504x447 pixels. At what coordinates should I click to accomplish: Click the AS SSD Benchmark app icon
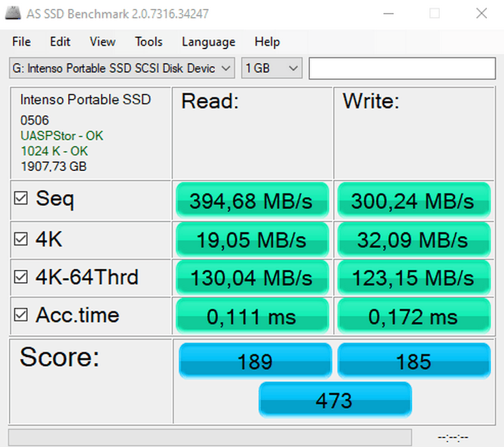(x=13, y=13)
